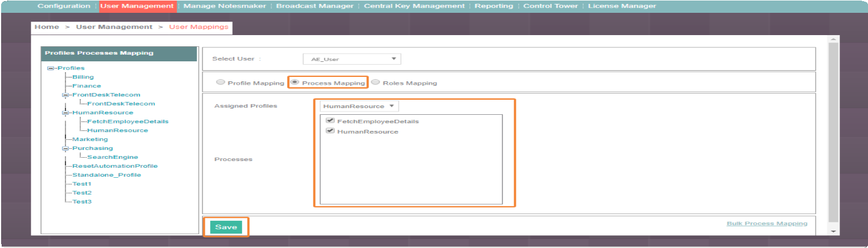The image size is (868, 248).
Task: Select the Roles Mapping radio button
Action: 375,82
